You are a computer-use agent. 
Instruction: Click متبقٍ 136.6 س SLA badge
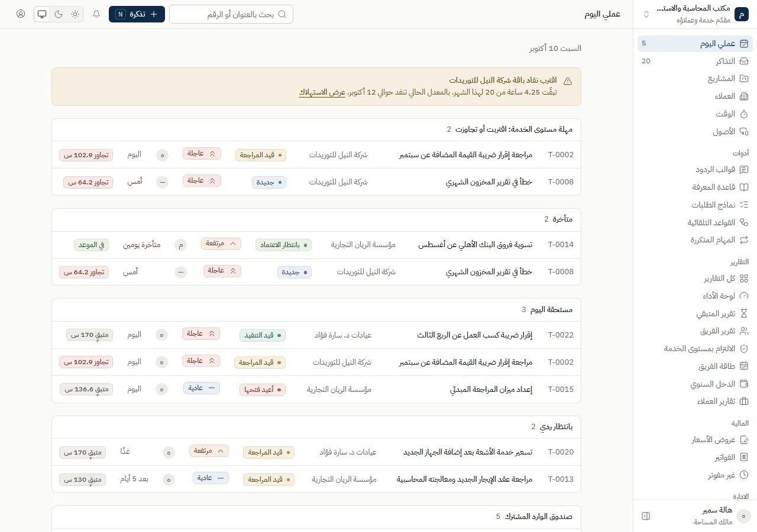coord(86,390)
